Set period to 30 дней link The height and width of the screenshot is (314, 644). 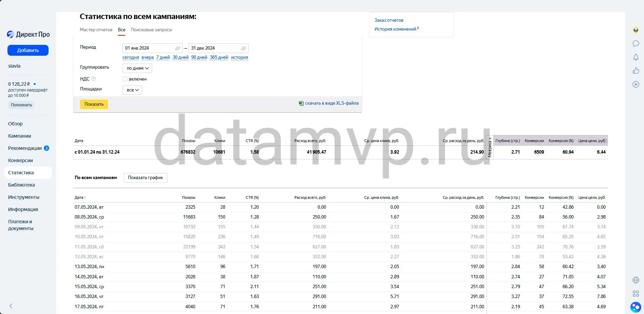pyautogui.click(x=181, y=57)
